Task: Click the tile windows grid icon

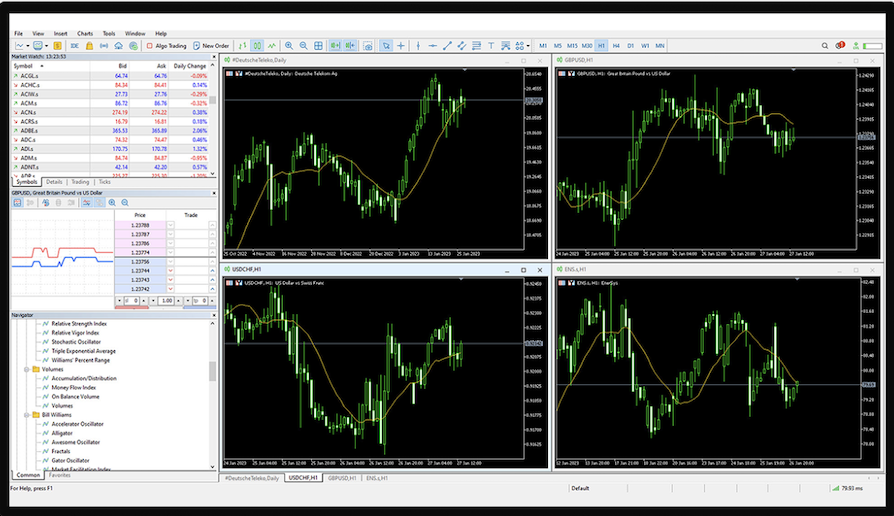Action: [x=319, y=45]
